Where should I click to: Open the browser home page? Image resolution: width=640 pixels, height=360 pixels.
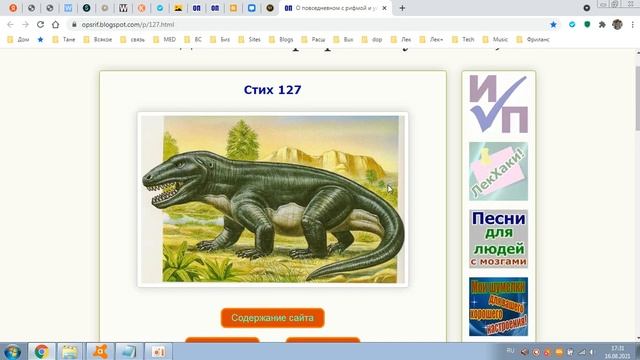pos(56,24)
